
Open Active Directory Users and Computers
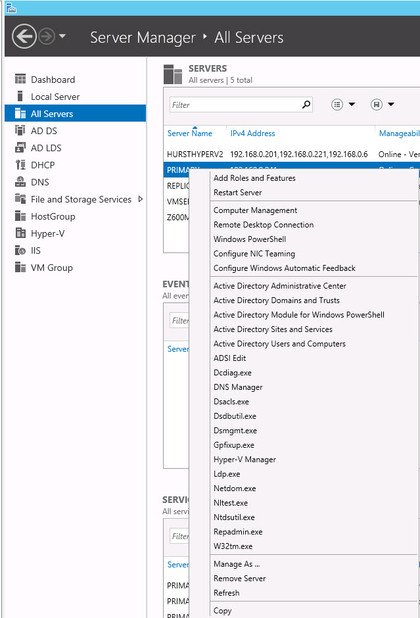[279, 344]
